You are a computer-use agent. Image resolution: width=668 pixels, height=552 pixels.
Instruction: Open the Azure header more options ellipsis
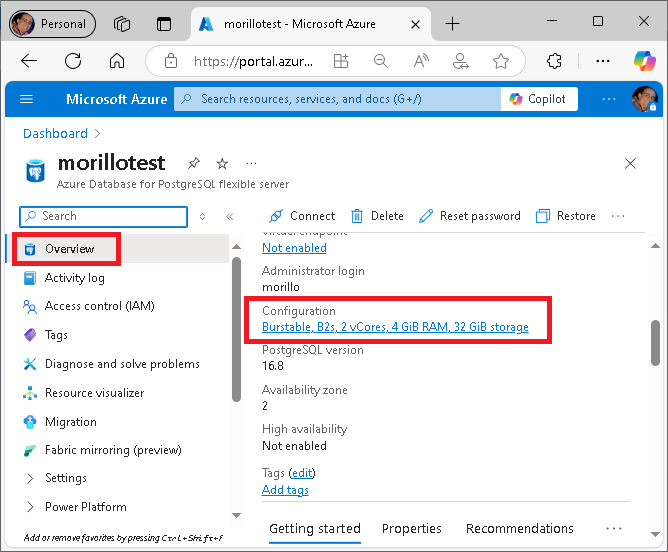[x=609, y=99]
